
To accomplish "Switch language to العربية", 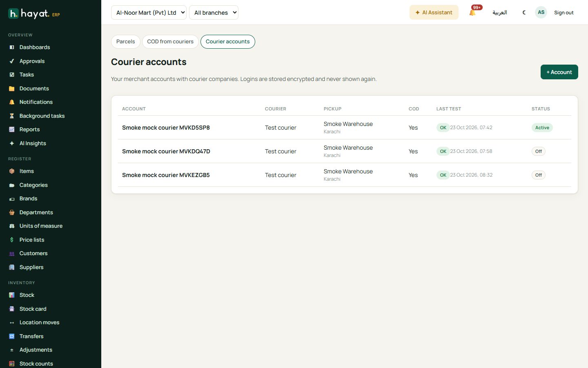I will [500, 12].
